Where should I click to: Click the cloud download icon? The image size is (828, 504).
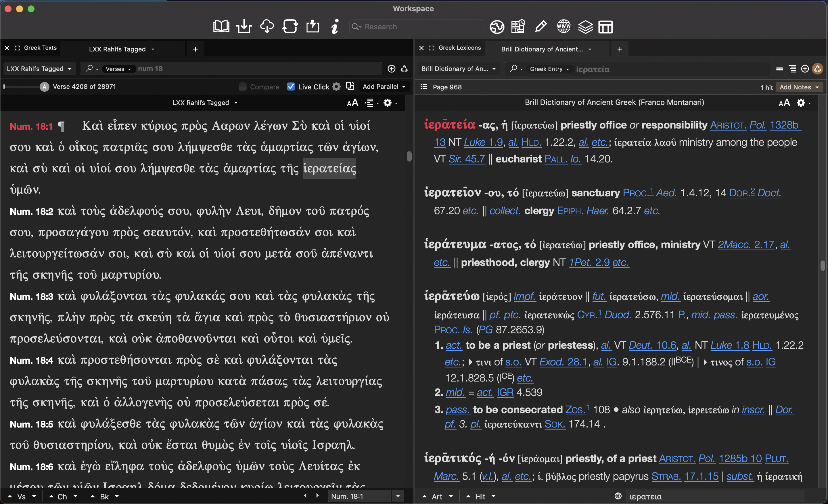pos(267,26)
